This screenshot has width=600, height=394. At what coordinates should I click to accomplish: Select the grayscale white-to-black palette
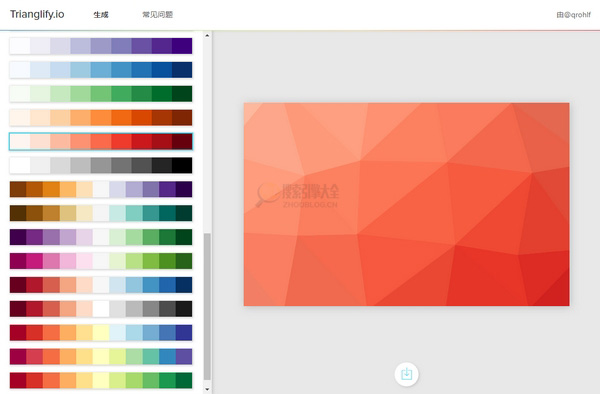pyautogui.click(x=101, y=165)
